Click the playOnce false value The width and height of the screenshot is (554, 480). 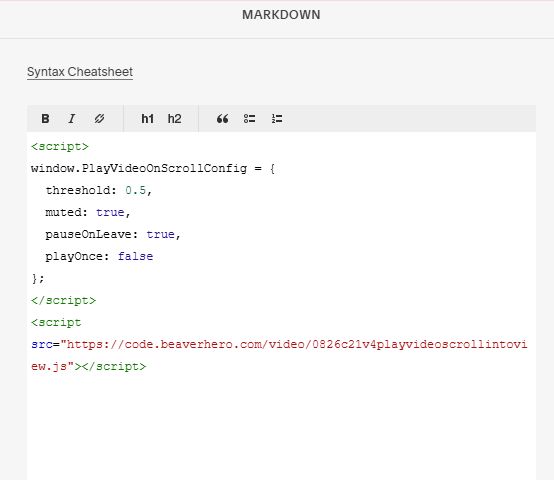click(x=135, y=256)
